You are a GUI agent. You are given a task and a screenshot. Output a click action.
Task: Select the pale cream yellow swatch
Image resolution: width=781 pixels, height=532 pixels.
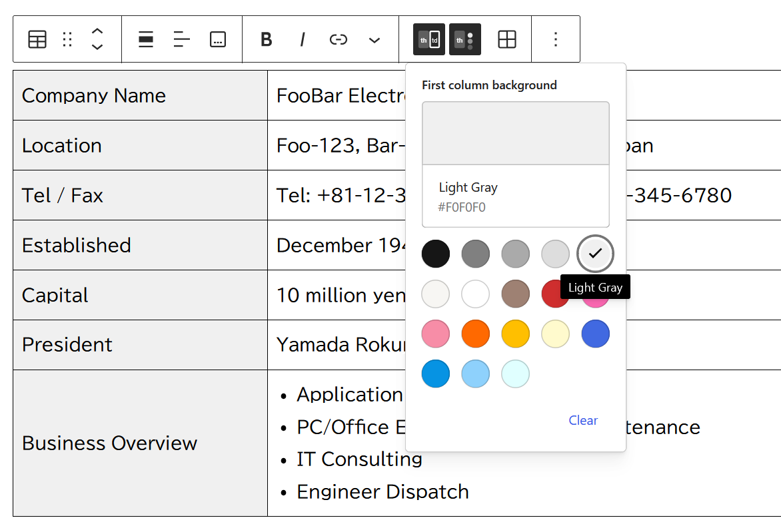click(555, 334)
